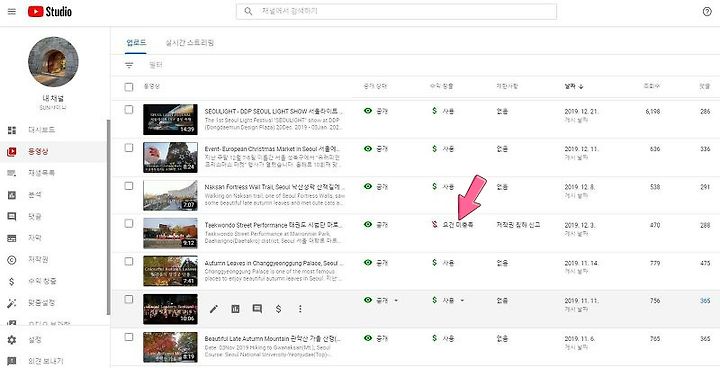The height and width of the screenshot is (368, 720).
Task: Open thumbnail of 9:12 Taekwondo video
Action: point(170,233)
